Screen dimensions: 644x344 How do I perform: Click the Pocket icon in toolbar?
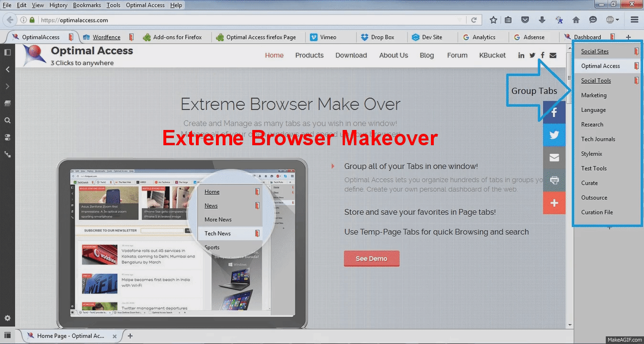(x=525, y=20)
